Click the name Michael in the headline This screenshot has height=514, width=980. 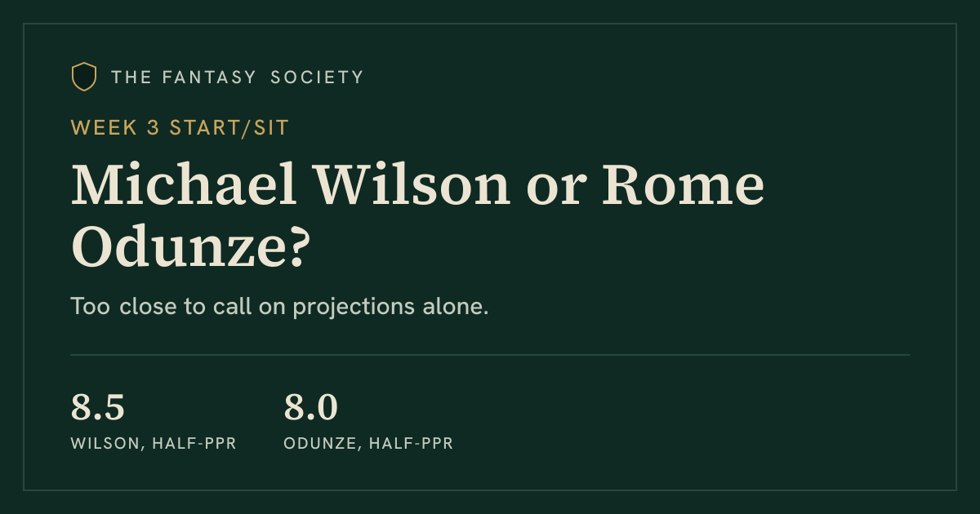pos(185,186)
